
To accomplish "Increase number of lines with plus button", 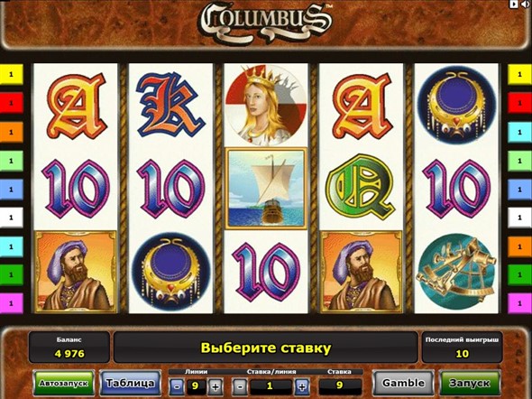I will click(x=216, y=386).
